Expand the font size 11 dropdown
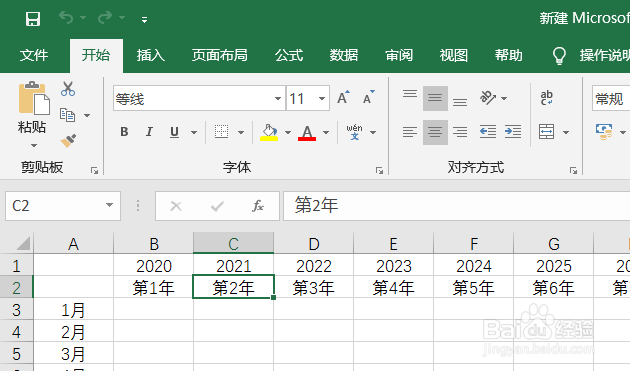Viewport: 630px width, 371px height. tap(322, 98)
